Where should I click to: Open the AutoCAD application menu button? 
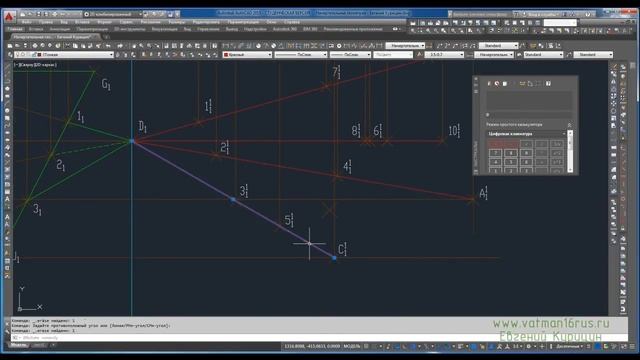tap(9, 17)
